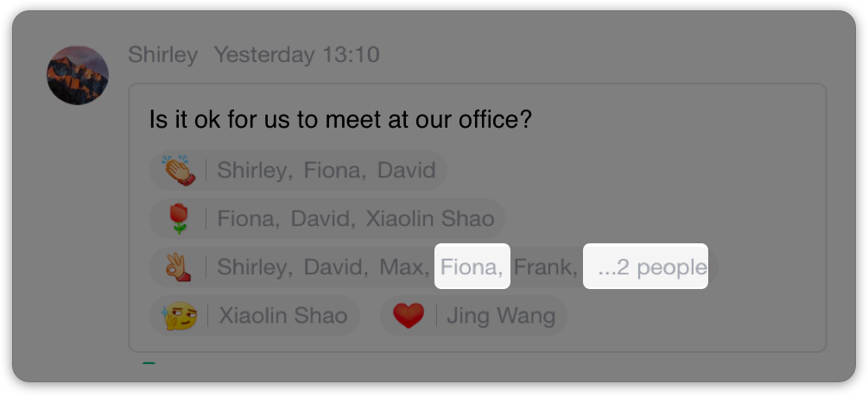Viewport: 868px width, 396px height.
Task: Click the face emoji reaction beside Xiaolin Shao
Action: point(176,316)
